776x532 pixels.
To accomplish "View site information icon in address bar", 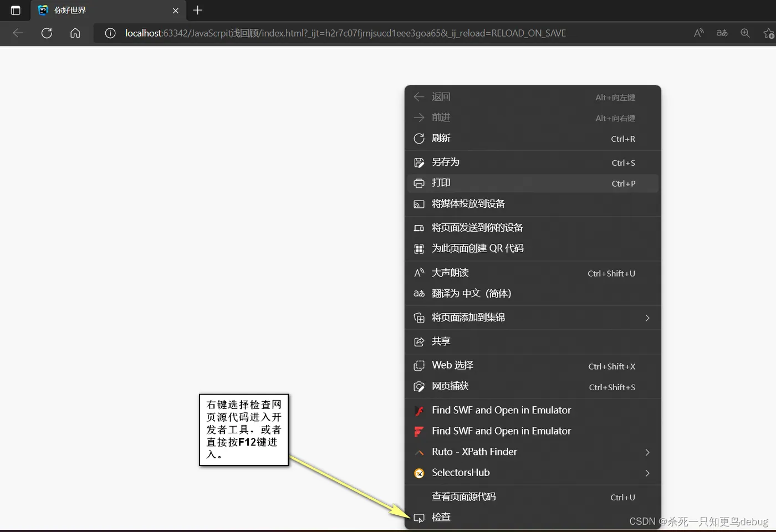I will tap(110, 33).
